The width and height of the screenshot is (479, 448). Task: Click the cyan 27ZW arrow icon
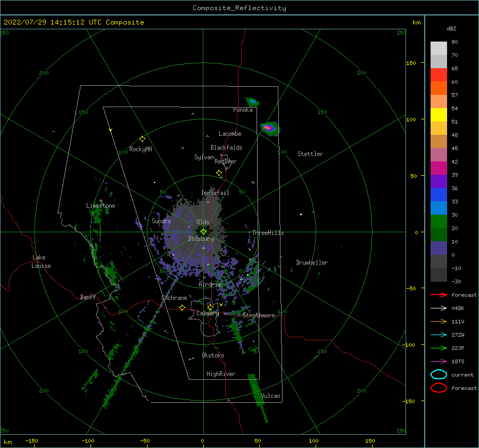click(x=439, y=335)
